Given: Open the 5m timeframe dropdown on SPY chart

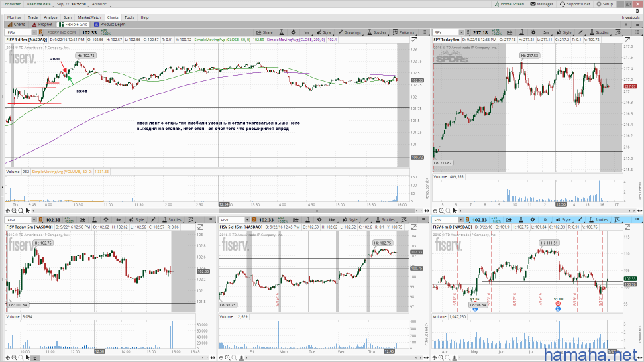Looking at the screenshot, I should coord(546,32).
